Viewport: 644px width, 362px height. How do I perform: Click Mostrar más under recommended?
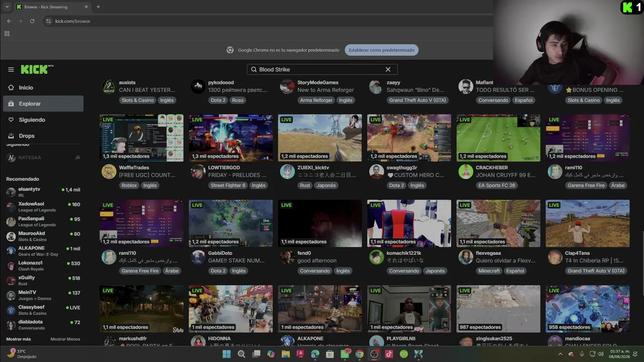click(x=19, y=339)
